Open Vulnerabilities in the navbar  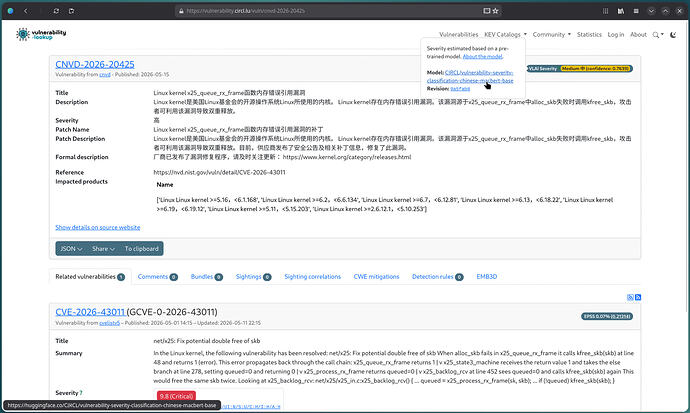459,34
